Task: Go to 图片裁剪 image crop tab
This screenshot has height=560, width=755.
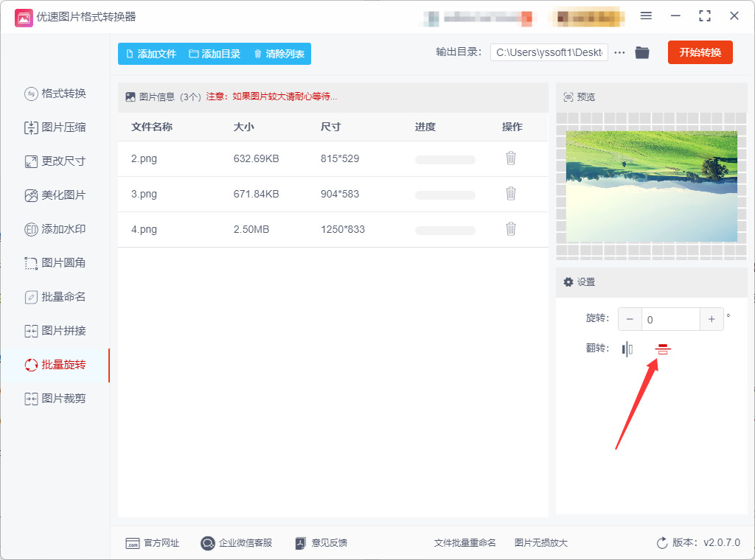Action: (x=55, y=399)
